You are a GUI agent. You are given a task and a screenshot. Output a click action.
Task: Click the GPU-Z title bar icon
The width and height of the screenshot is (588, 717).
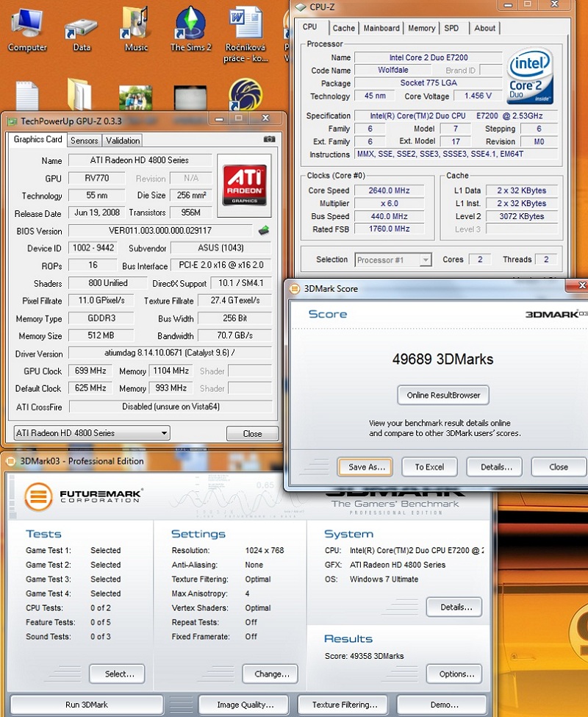tap(12, 121)
